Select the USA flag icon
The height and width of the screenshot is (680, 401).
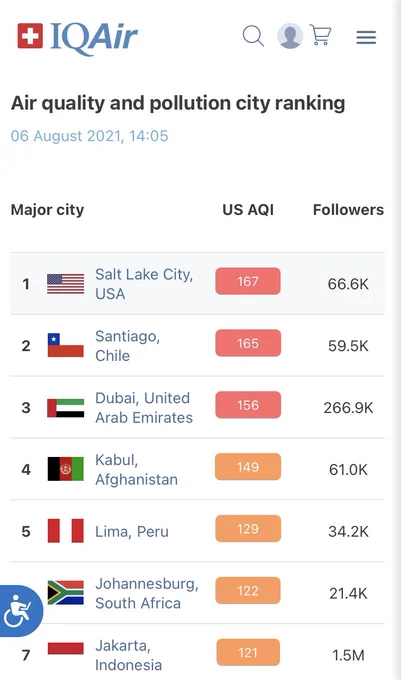[65, 284]
